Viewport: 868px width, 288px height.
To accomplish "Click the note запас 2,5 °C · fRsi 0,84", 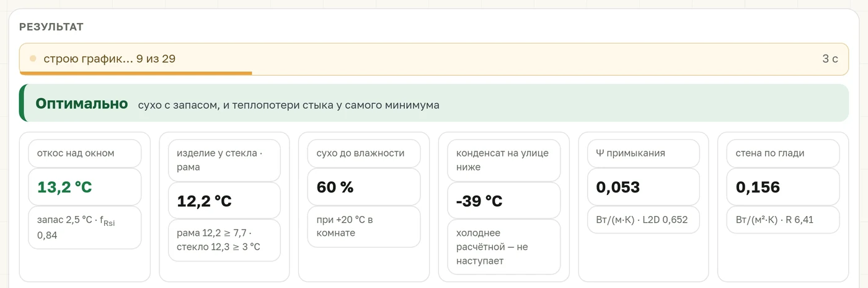I will [76, 228].
